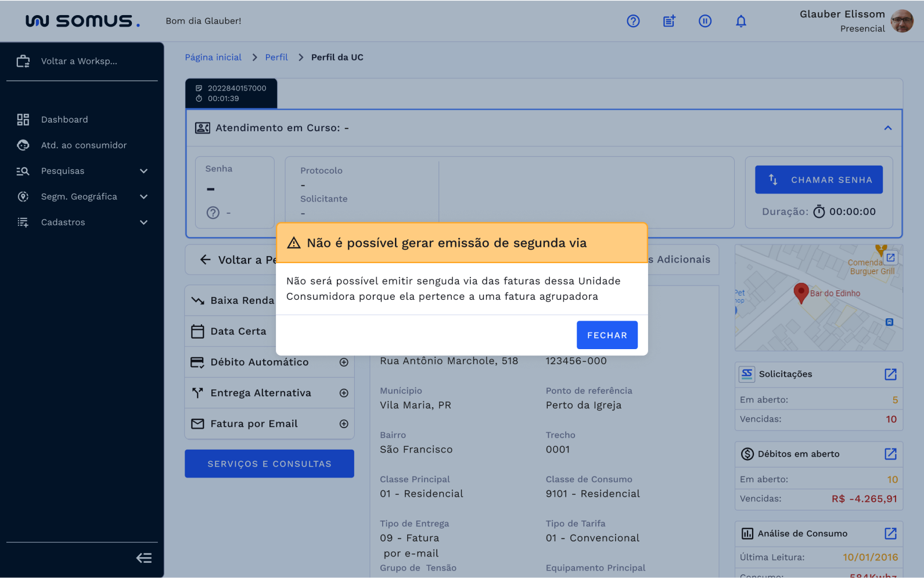This screenshot has width=924, height=578.
Task: Click the help question mark icon in header
Action: point(633,21)
